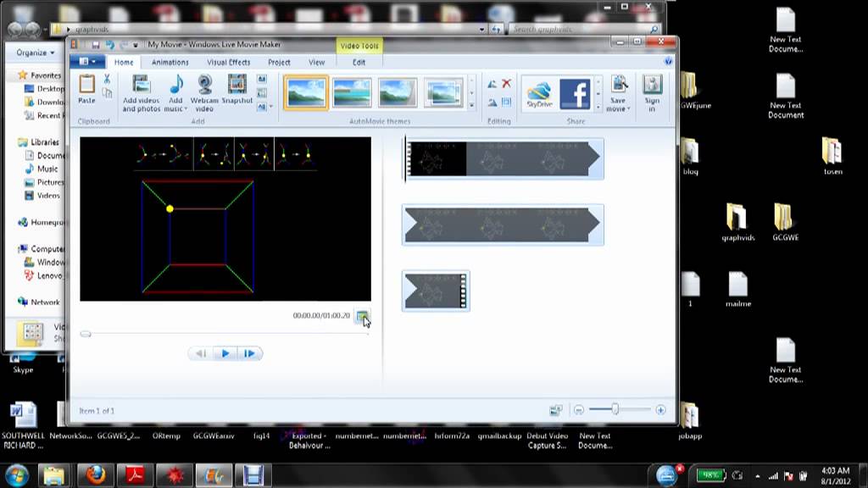The height and width of the screenshot is (488, 868).
Task: Open Adobe Reader from the taskbar
Action: coord(135,475)
